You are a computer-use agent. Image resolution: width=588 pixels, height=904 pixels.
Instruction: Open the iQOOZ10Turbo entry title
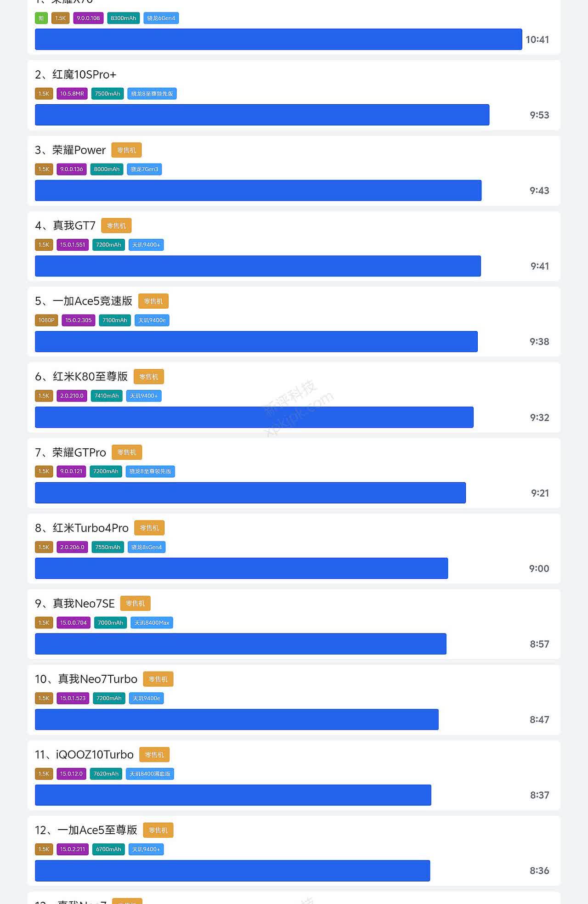(x=84, y=755)
